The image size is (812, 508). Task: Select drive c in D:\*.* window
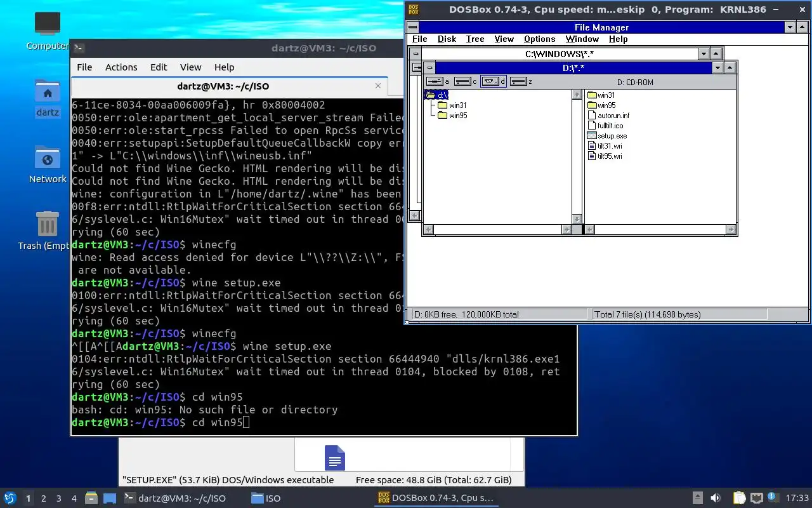(x=466, y=81)
